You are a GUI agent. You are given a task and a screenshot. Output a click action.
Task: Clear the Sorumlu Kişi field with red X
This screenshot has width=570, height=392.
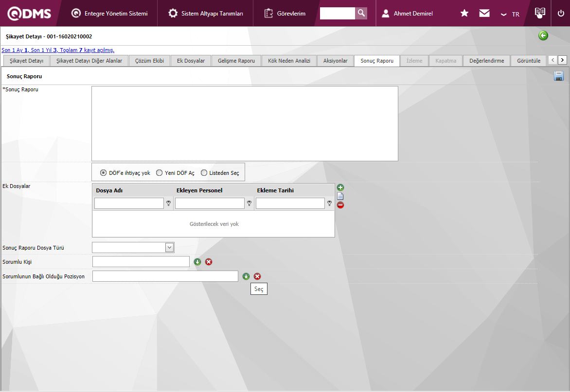pyautogui.click(x=209, y=262)
